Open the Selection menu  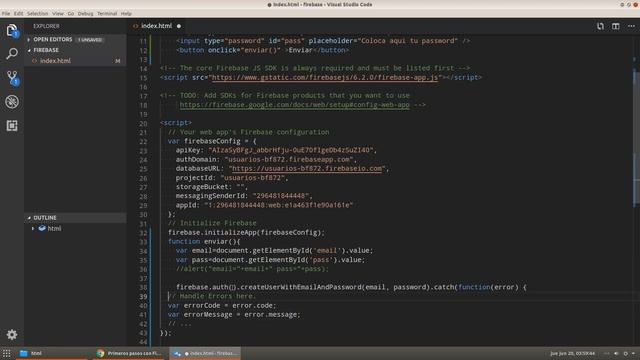point(38,13)
